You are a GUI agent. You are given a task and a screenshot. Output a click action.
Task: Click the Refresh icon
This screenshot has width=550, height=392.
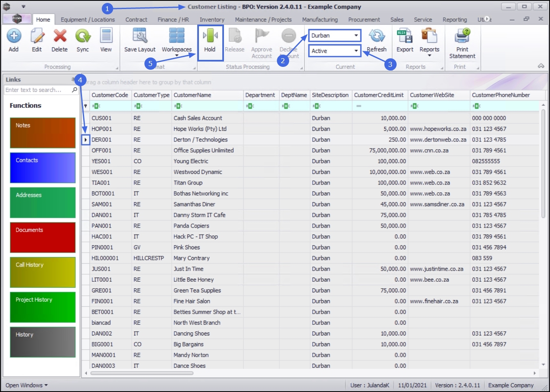377,36
